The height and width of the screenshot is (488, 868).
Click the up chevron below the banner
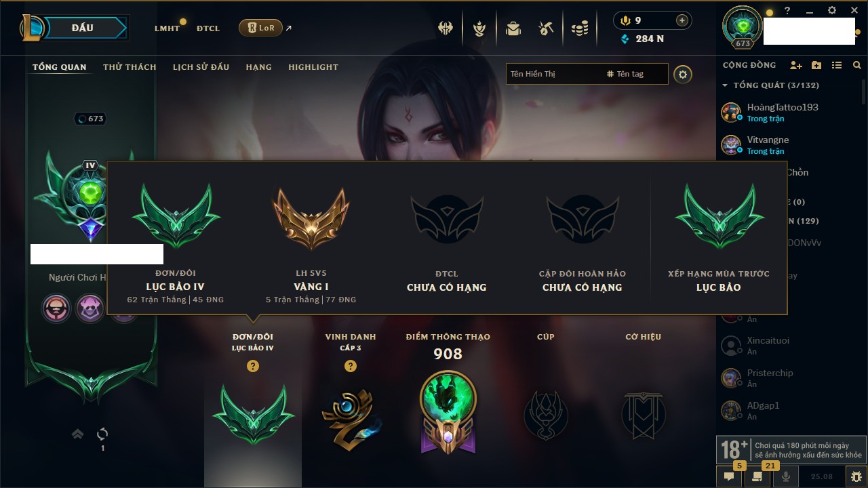[77, 434]
